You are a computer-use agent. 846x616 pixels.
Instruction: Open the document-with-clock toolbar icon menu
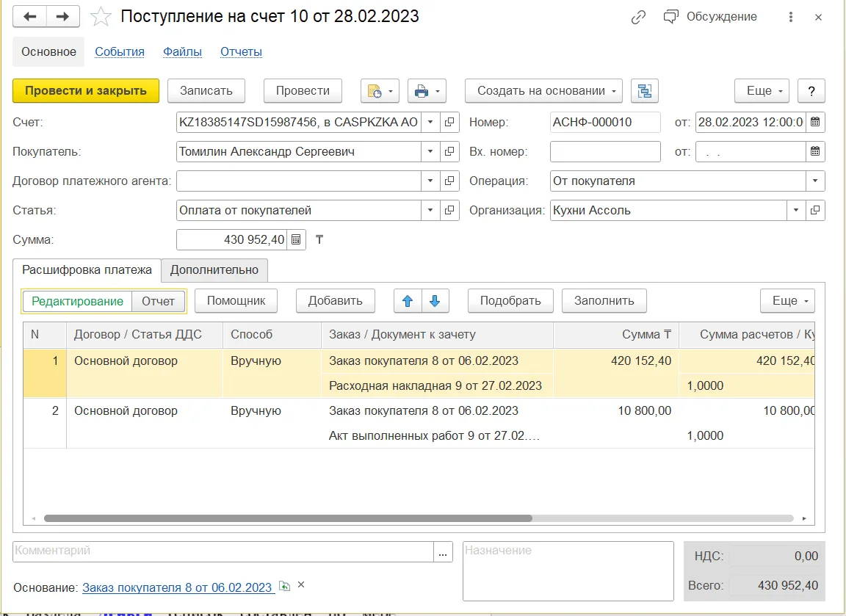point(380,91)
